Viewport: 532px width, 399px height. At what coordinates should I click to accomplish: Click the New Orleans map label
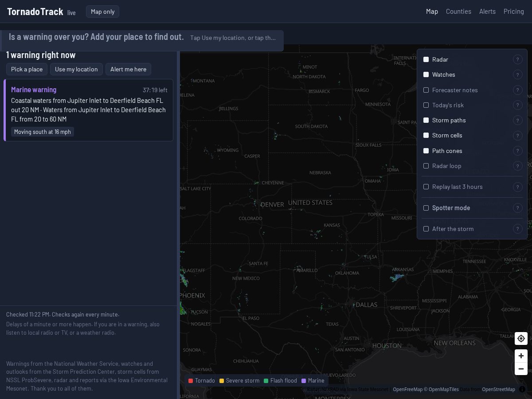pos(454,343)
